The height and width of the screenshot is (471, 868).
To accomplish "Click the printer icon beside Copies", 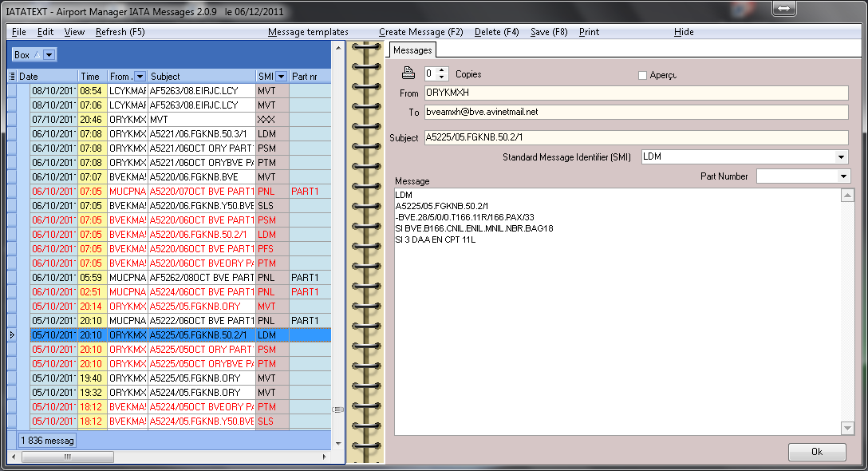I will (408, 73).
